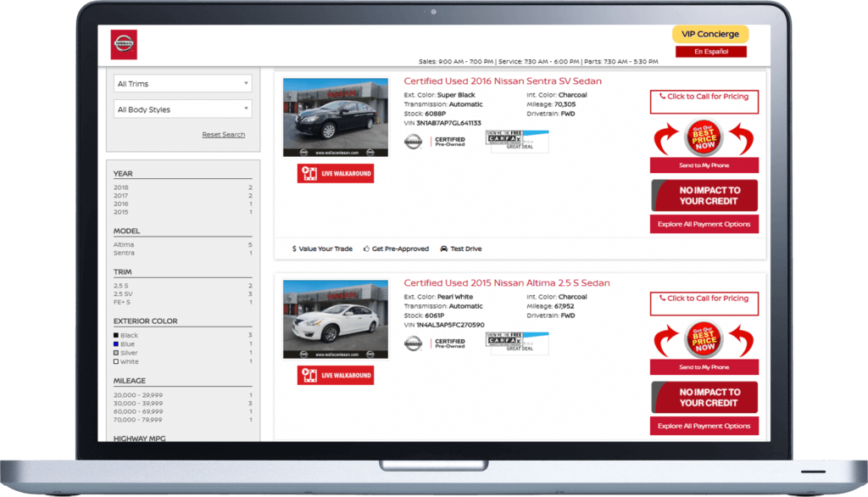This screenshot has width=868, height=497.
Task: Select the Silver exterior color swatch
Action: point(116,353)
